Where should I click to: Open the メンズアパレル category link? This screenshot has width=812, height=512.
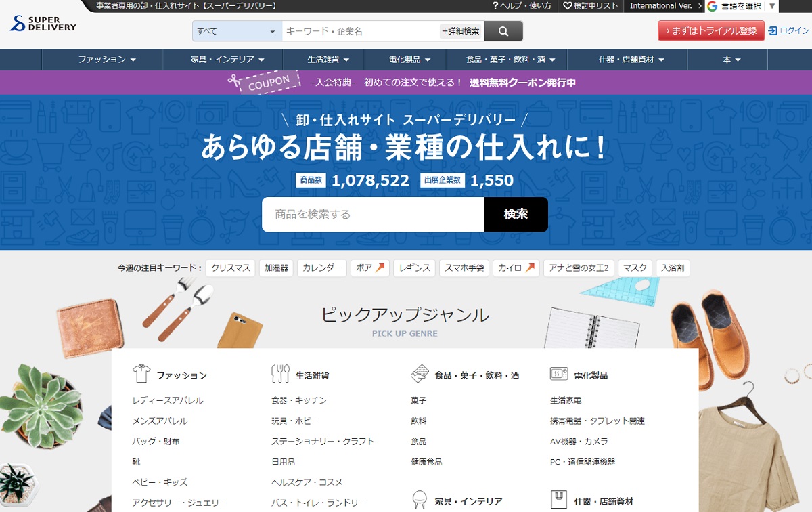tap(160, 421)
